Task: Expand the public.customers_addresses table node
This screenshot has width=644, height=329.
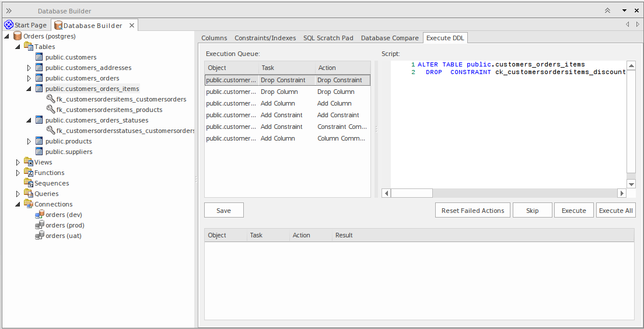Action: (29, 68)
